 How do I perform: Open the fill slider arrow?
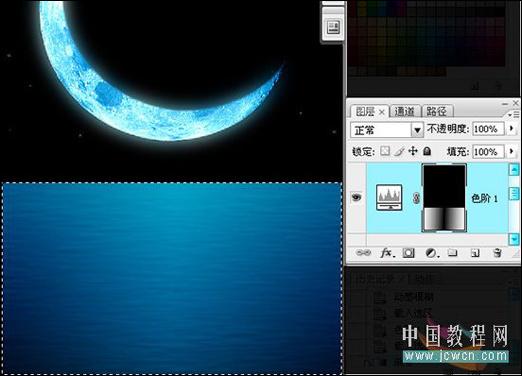coord(511,152)
